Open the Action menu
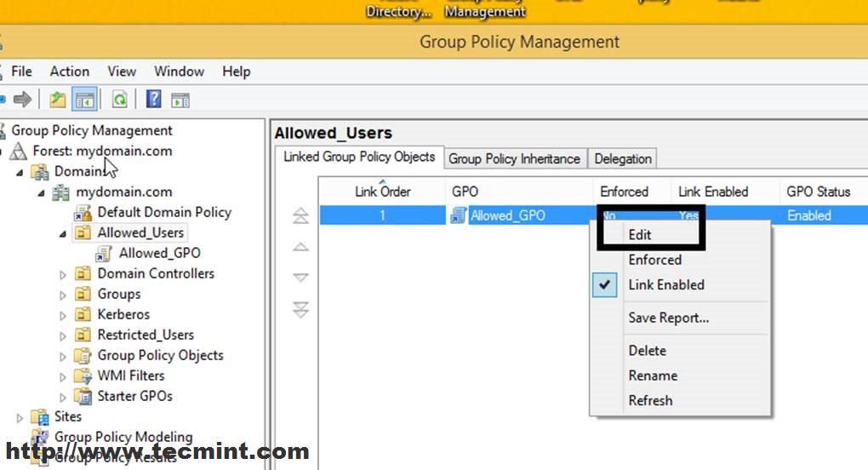Image resolution: width=868 pixels, height=470 pixels. pos(69,72)
